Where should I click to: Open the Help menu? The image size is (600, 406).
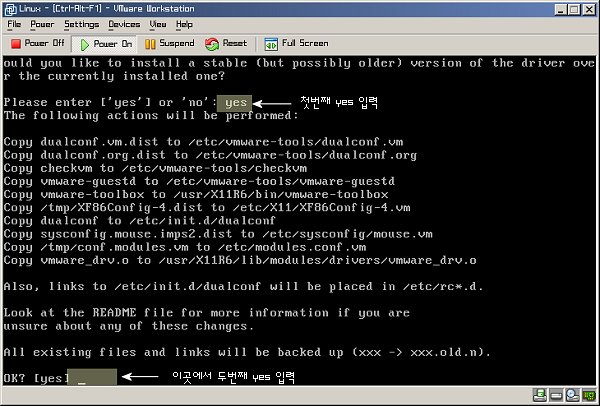point(184,24)
